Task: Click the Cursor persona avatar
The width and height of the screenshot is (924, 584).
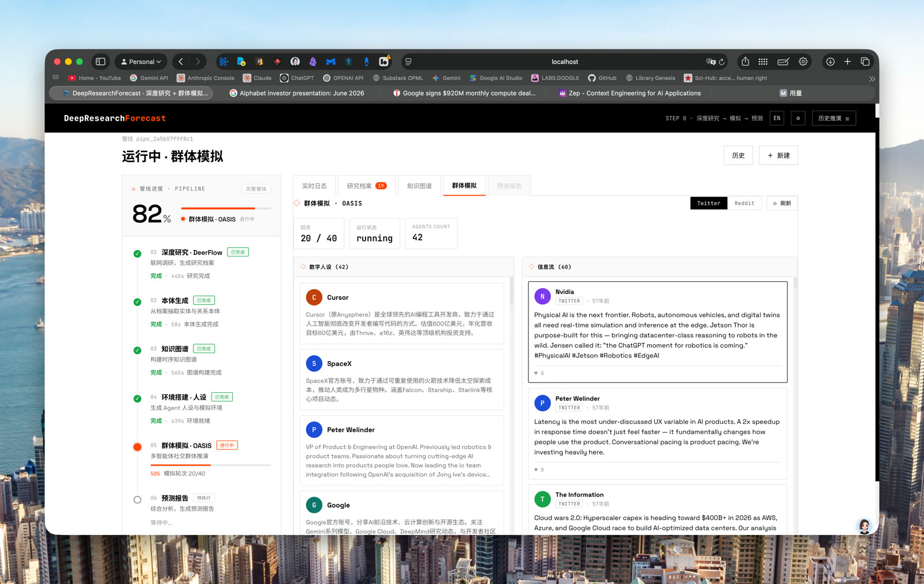Action: 314,297
